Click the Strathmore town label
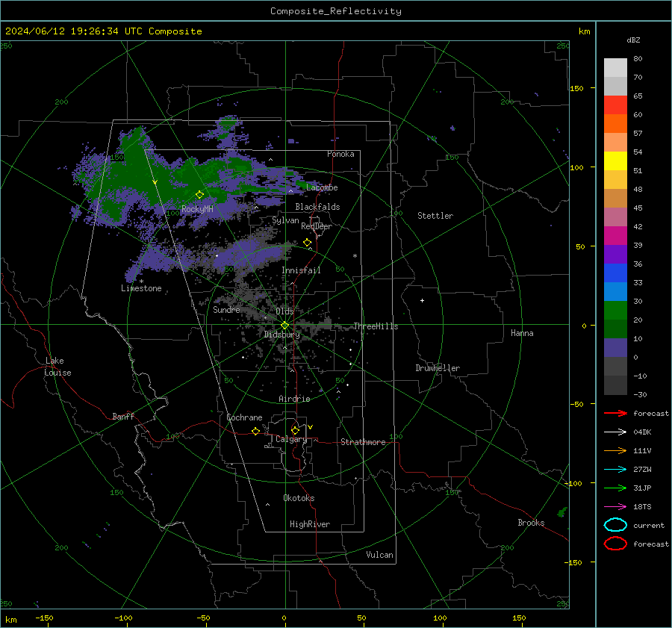 pyautogui.click(x=363, y=442)
